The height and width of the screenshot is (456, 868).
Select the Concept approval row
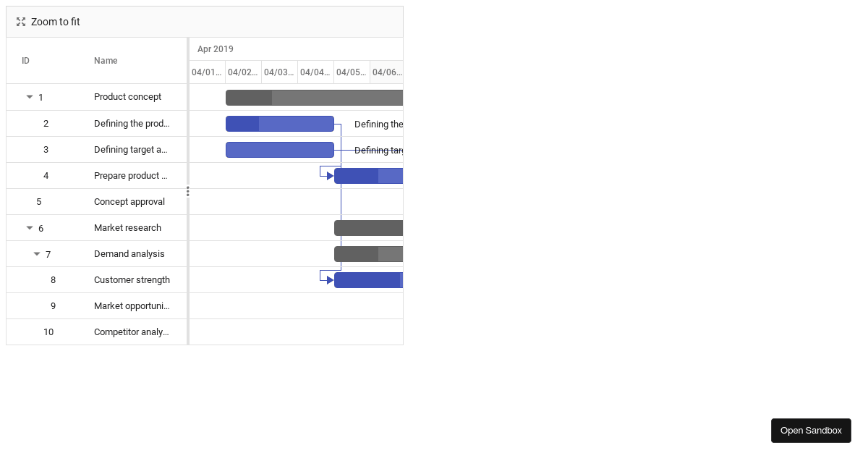tap(129, 202)
